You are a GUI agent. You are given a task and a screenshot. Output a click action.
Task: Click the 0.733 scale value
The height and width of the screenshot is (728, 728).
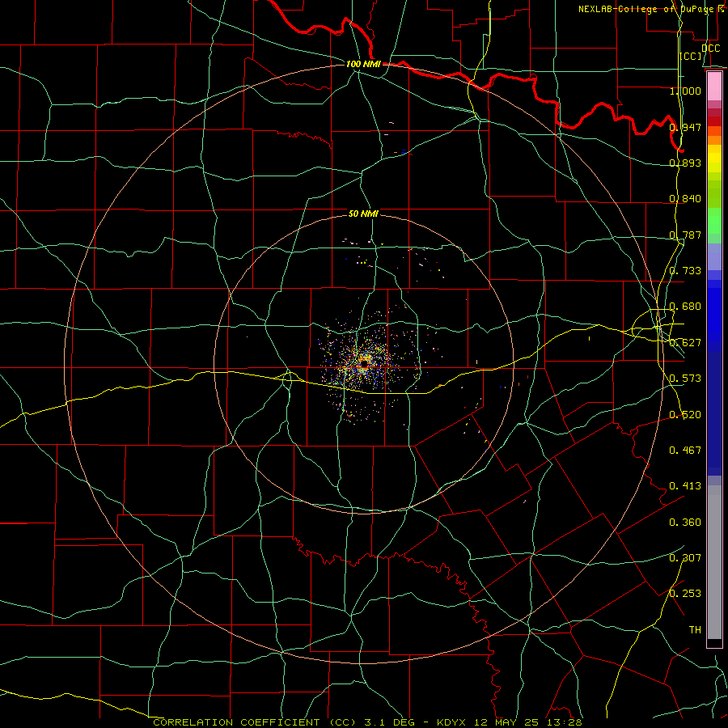(685, 271)
